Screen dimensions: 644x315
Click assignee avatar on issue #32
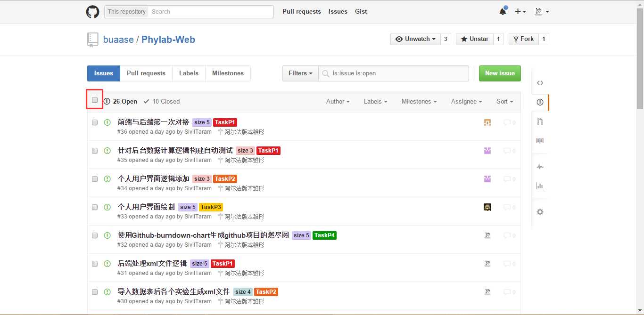coord(487,235)
